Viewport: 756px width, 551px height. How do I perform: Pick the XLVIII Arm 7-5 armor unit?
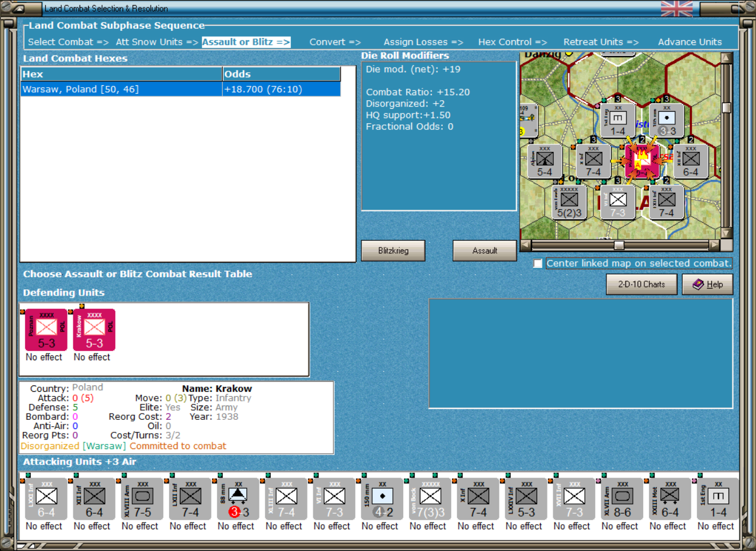click(143, 499)
